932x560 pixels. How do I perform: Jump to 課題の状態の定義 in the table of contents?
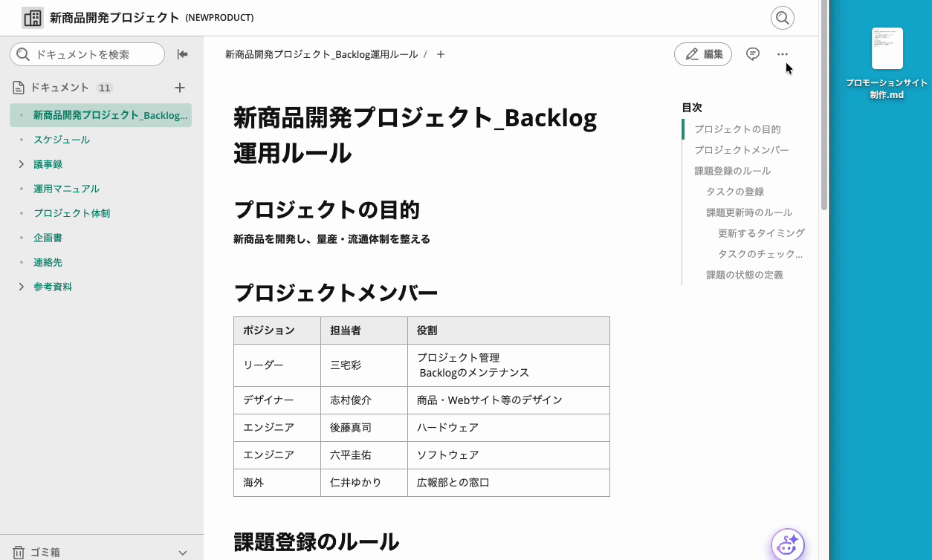point(745,274)
